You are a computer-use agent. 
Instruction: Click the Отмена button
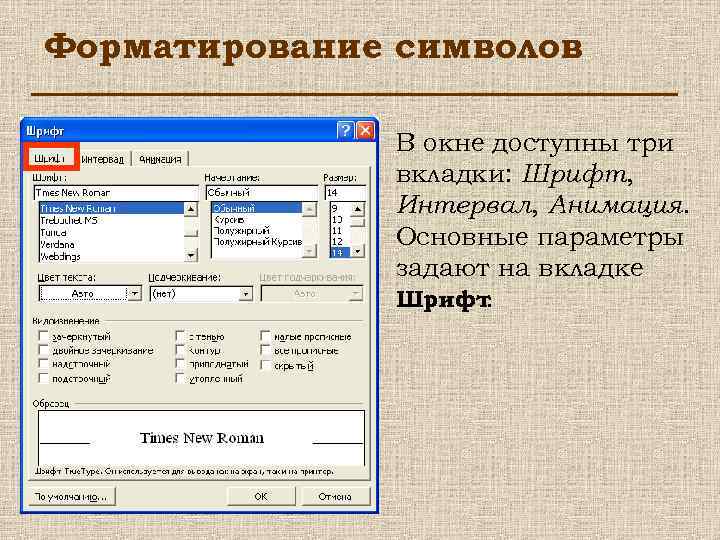[335, 496]
